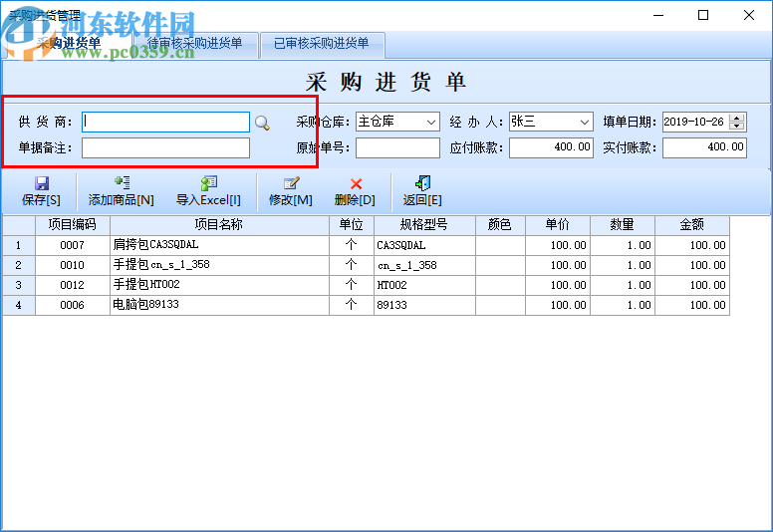Click the 应付账款 amount field
Image resolution: width=773 pixels, height=532 pixels.
551,147
